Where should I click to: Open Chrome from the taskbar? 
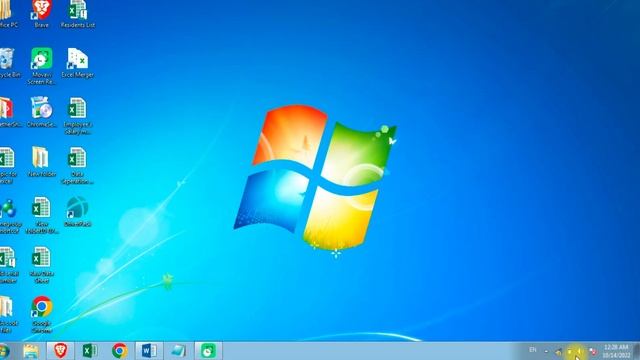click(x=120, y=351)
